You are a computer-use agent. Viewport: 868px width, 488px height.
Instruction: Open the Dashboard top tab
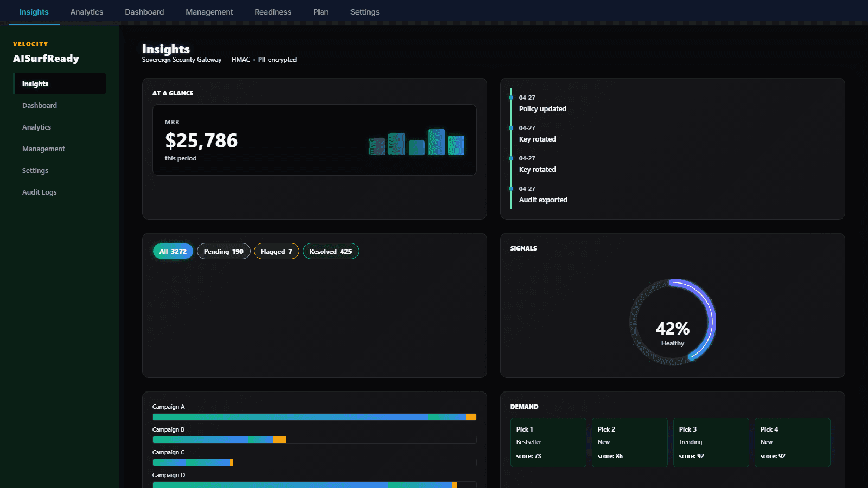click(144, 12)
